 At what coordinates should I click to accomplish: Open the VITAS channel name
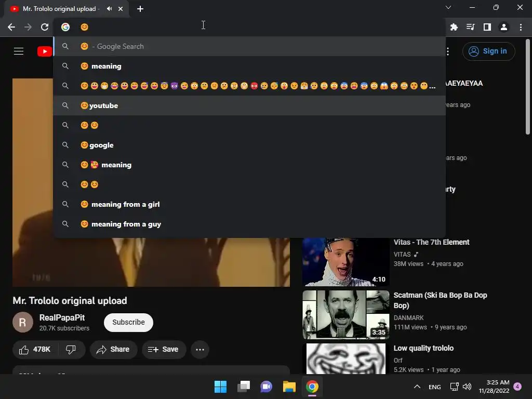(402, 255)
